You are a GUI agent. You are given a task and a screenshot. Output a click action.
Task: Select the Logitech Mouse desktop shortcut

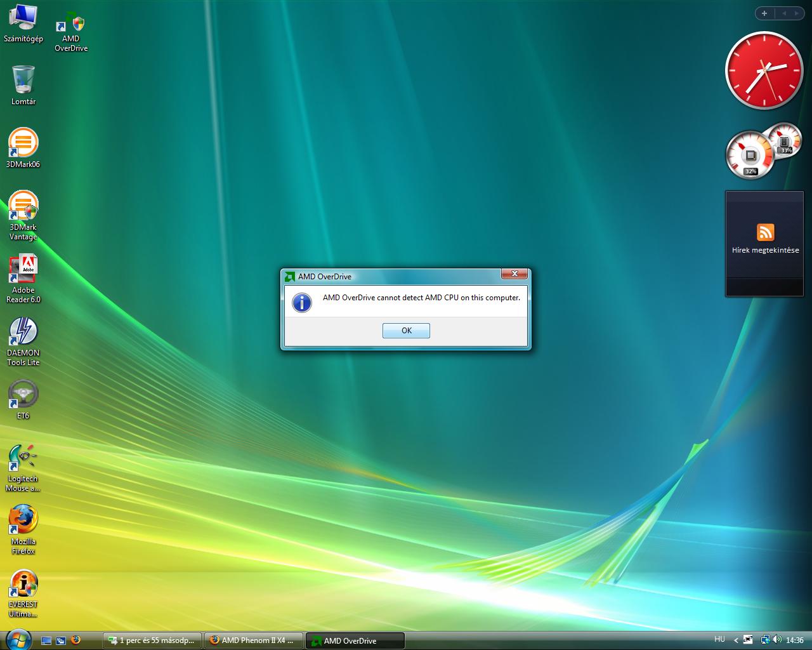[x=23, y=468]
